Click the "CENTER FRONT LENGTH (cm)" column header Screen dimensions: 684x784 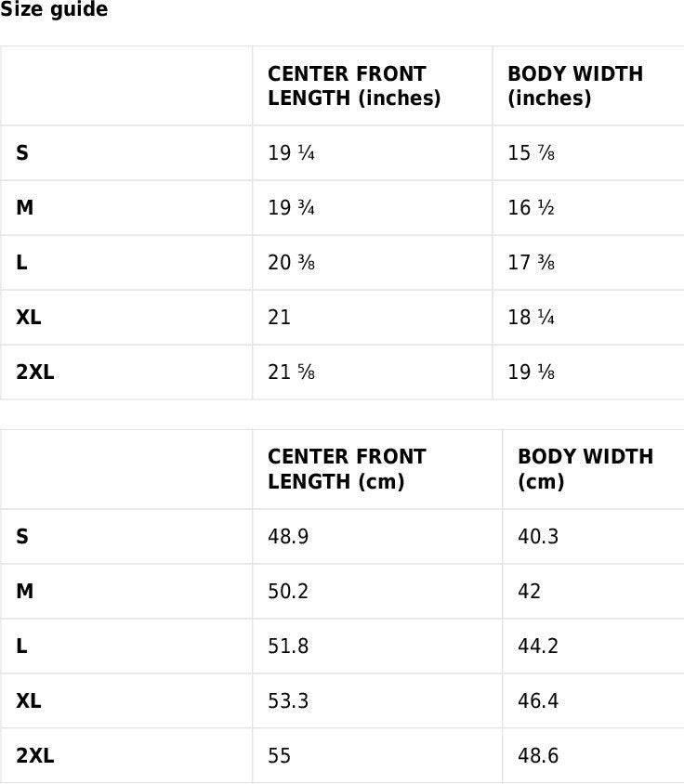[x=347, y=469]
